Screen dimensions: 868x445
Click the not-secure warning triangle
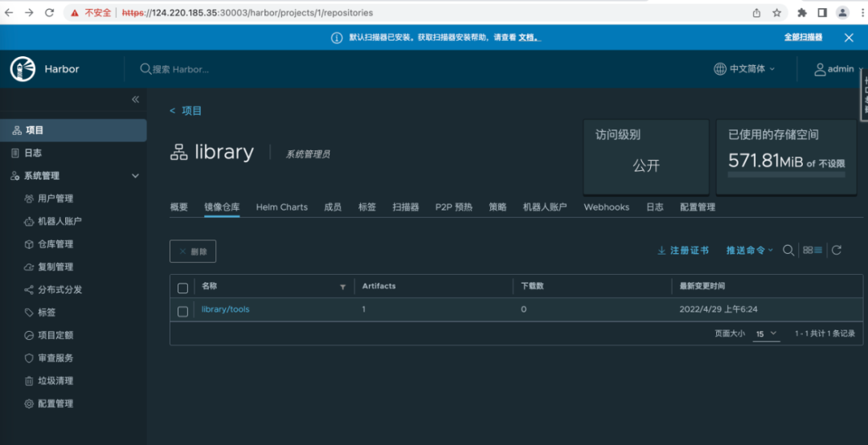[x=75, y=13]
